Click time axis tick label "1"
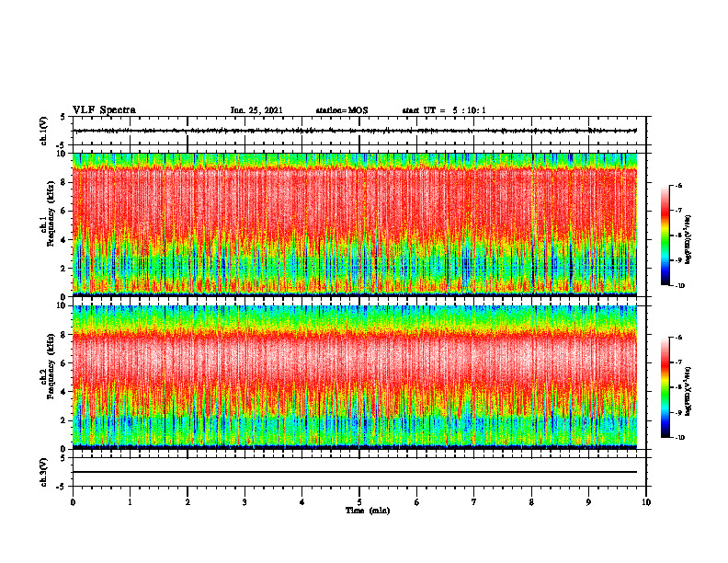The width and height of the screenshot is (728, 563). 130,502
